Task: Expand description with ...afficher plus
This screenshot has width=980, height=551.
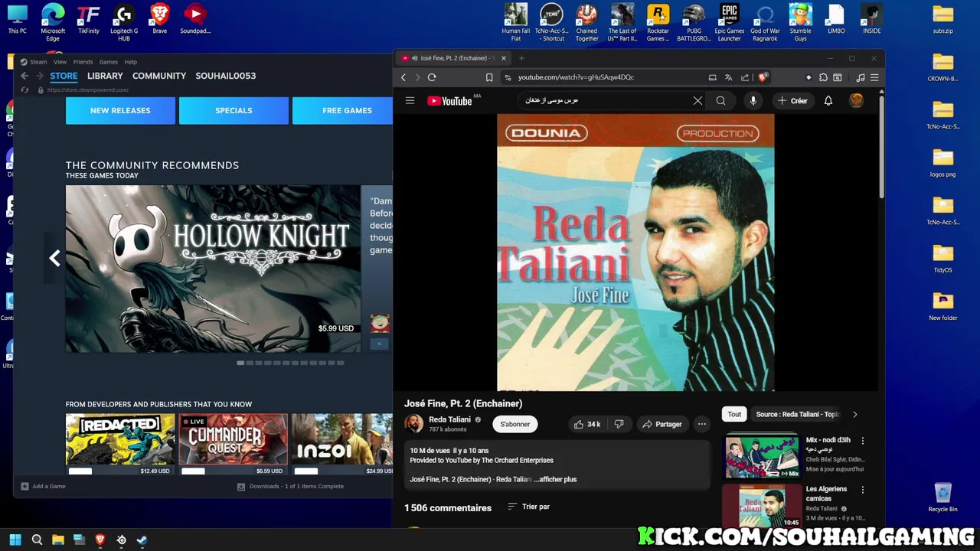Action: pyautogui.click(x=555, y=479)
